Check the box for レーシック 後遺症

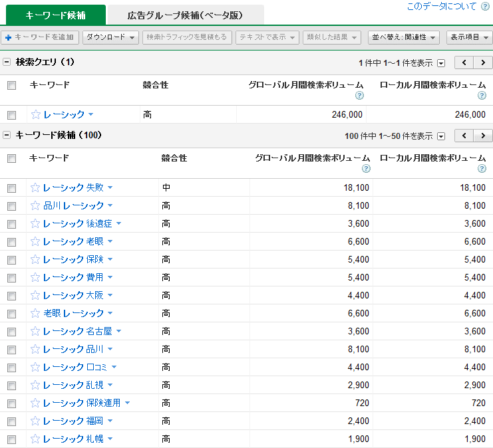11,224
